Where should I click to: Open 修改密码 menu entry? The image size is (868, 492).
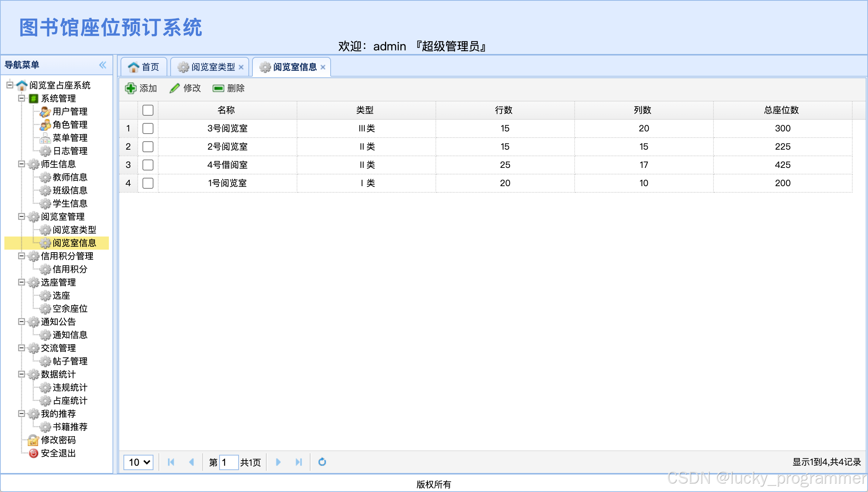point(58,440)
